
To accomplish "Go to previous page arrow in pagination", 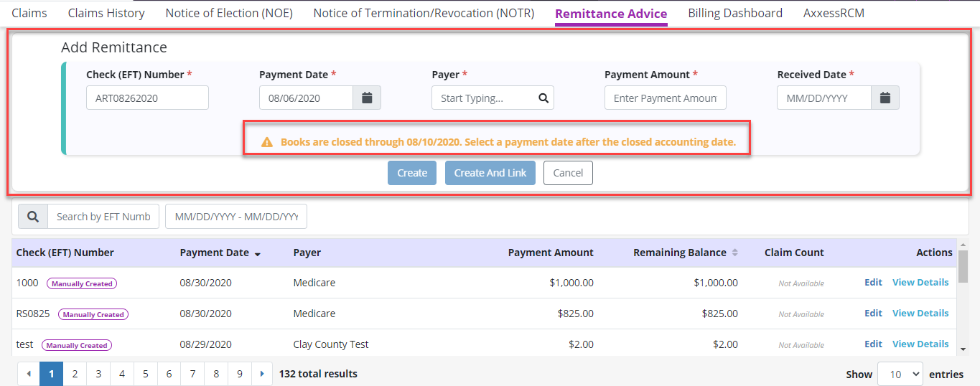I will pos(29,374).
